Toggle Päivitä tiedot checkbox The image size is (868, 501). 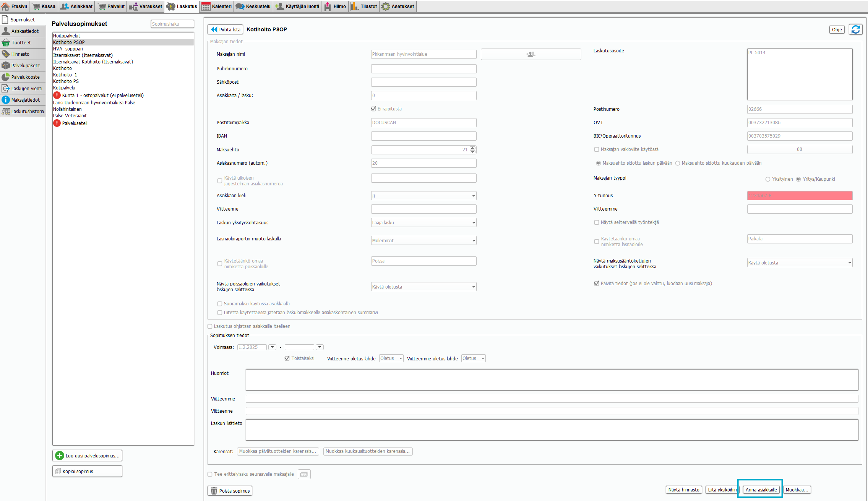pyautogui.click(x=597, y=284)
